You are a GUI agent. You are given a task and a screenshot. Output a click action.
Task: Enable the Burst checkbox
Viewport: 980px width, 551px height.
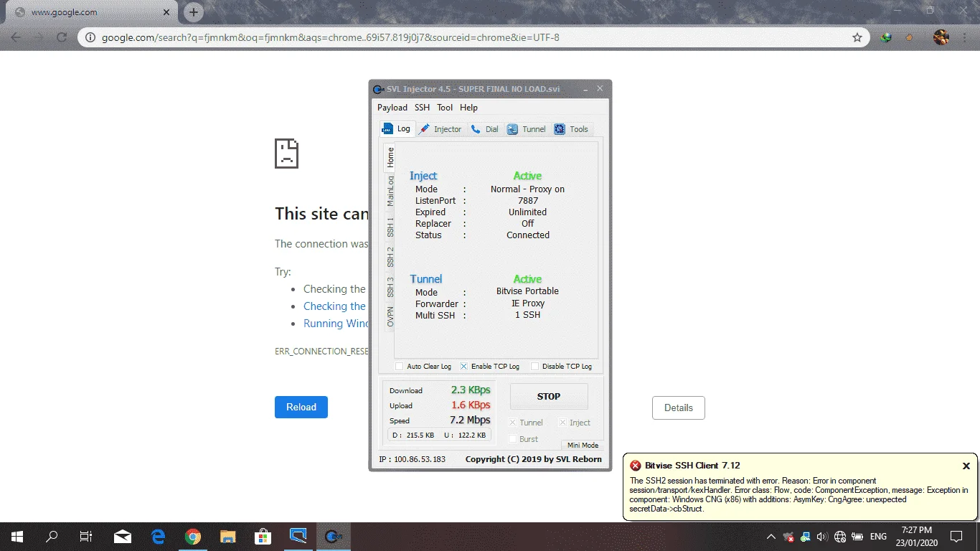tap(512, 439)
